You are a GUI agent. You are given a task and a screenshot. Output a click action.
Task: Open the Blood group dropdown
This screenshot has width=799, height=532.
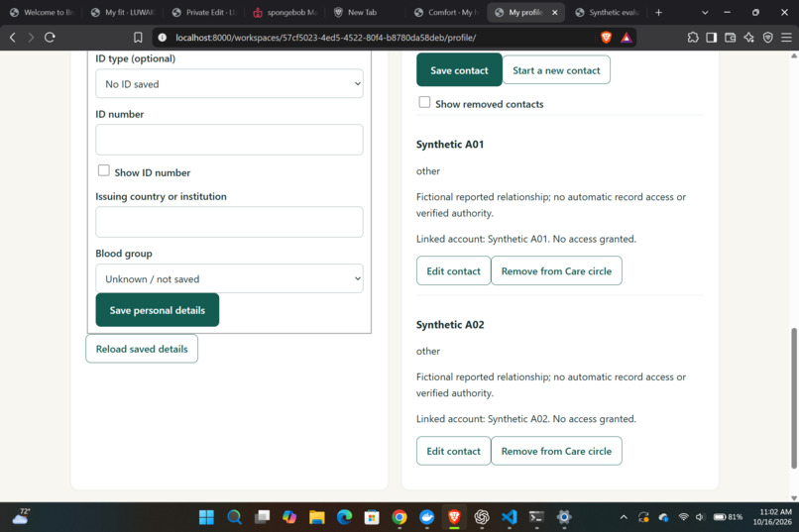229,278
